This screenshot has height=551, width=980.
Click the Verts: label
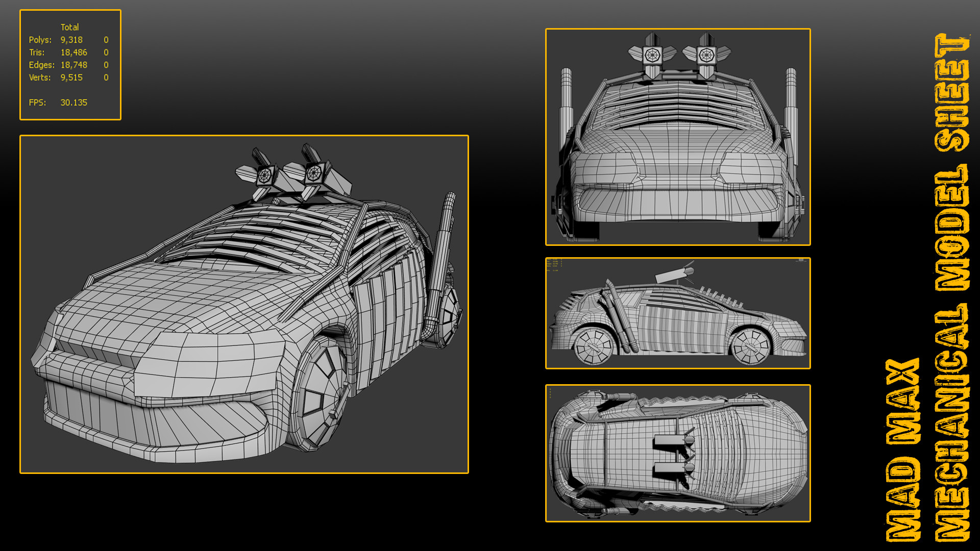click(x=40, y=78)
